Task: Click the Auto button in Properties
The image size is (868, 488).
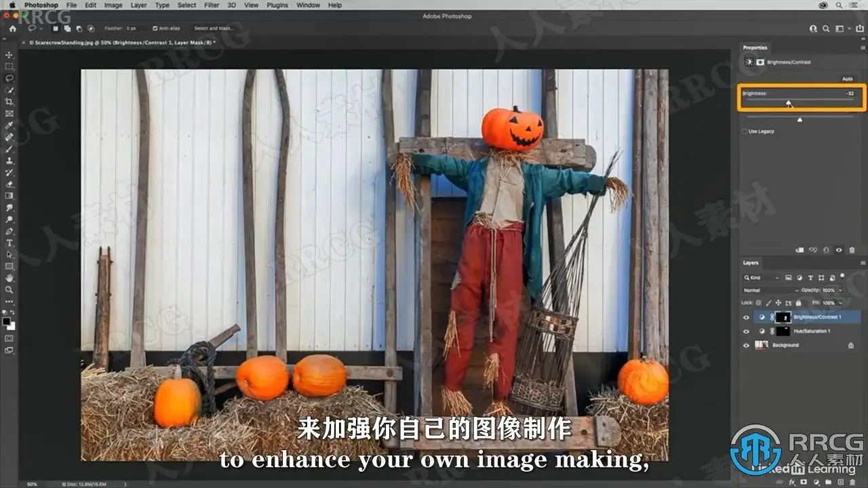Action: click(x=847, y=79)
